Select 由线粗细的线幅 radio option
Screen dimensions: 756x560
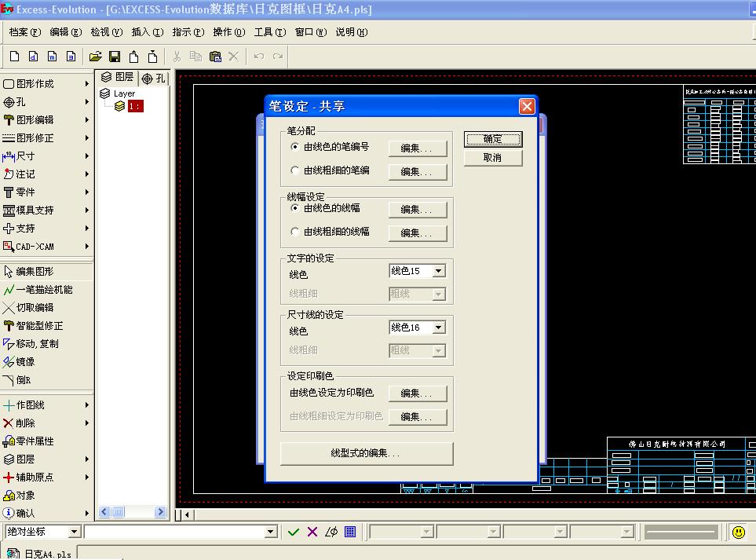point(295,232)
